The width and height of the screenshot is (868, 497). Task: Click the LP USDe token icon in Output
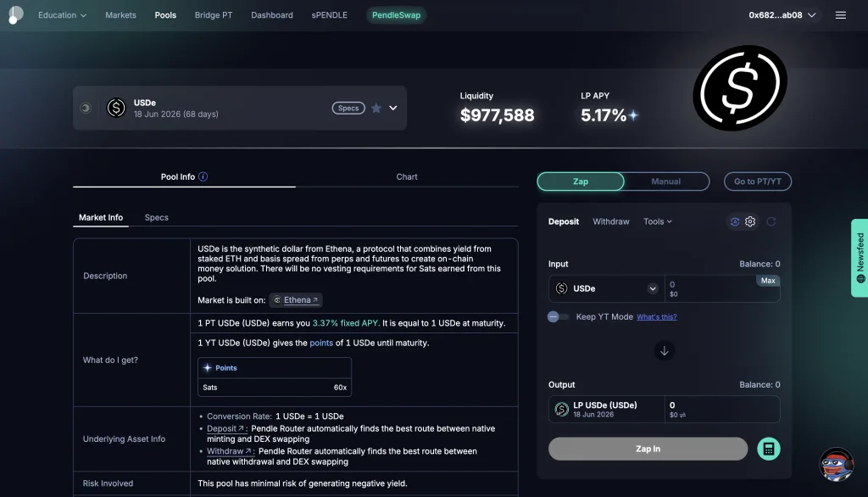click(561, 410)
